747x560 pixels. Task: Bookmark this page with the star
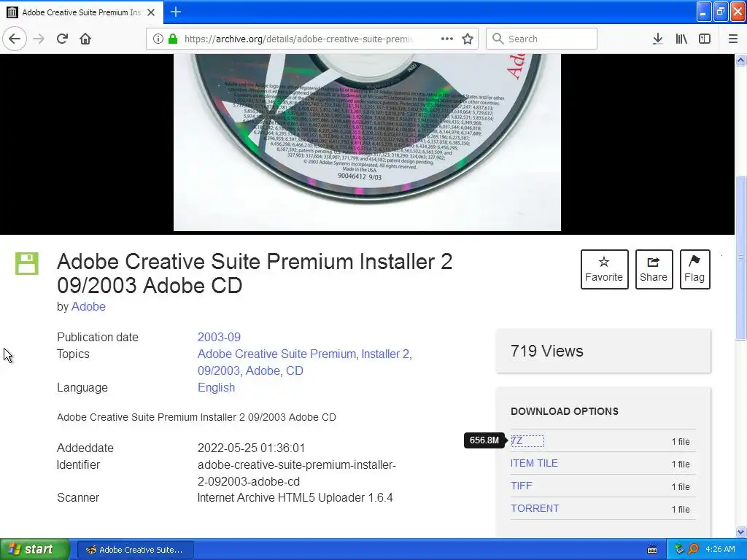(468, 39)
